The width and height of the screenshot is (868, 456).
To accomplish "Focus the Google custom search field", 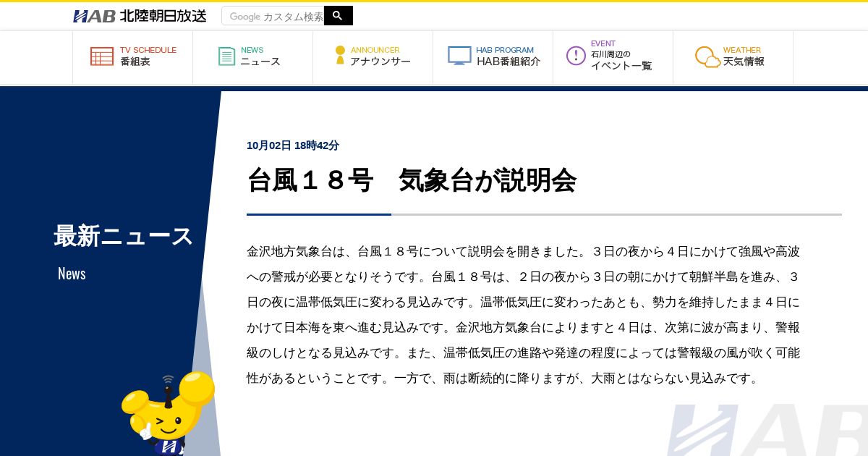I will pos(273,16).
